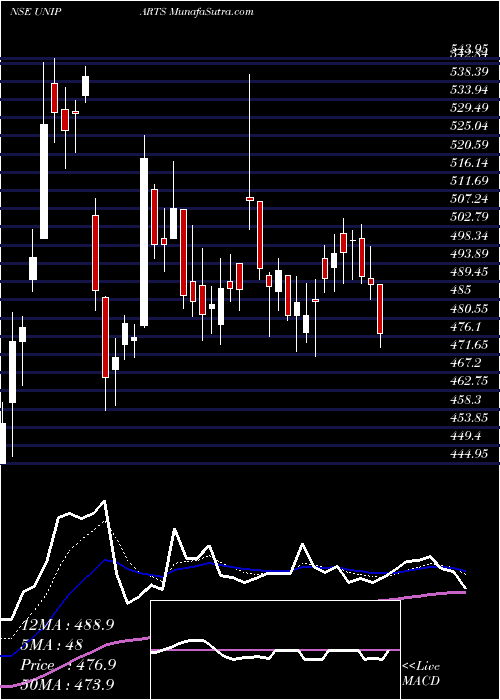Click the 511.69 price level label
This screenshot has width=500, height=700.
point(468,181)
